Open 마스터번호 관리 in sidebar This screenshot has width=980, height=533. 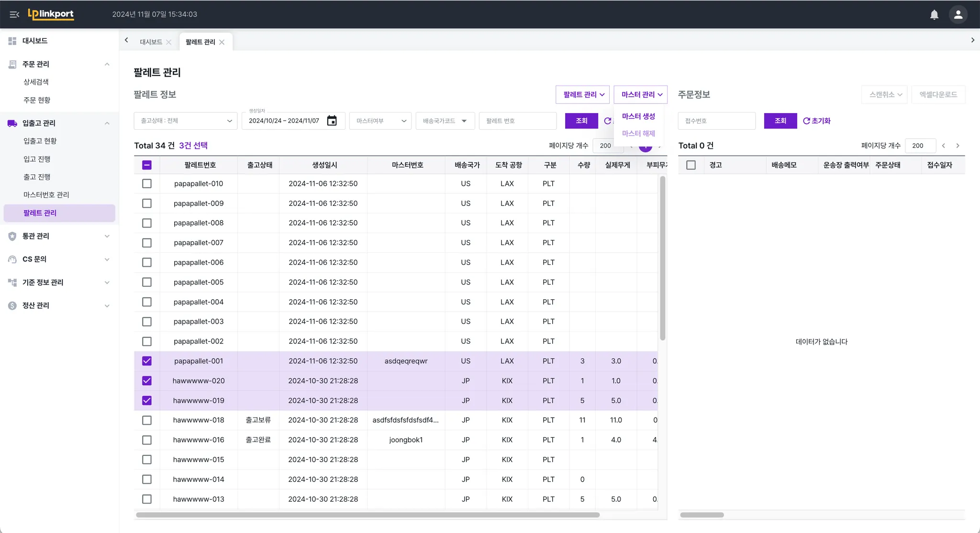click(46, 195)
